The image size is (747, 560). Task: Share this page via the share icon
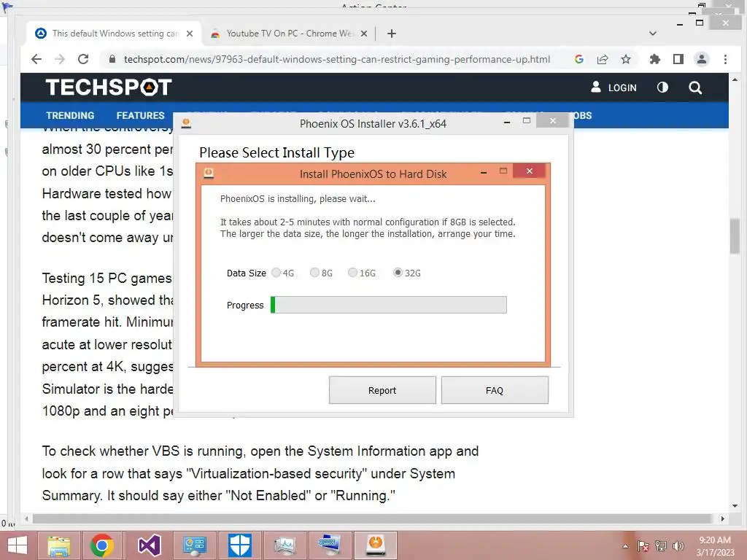pos(603,59)
